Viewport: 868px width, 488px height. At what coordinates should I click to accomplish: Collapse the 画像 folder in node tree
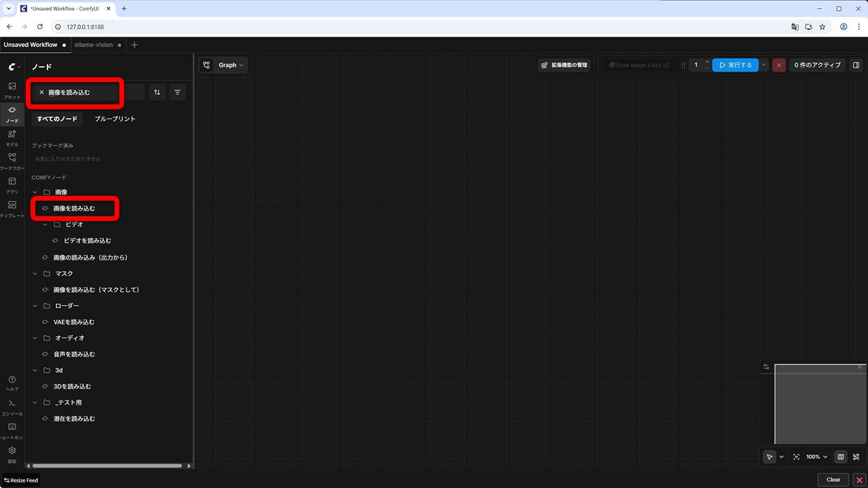[x=35, y=192]
